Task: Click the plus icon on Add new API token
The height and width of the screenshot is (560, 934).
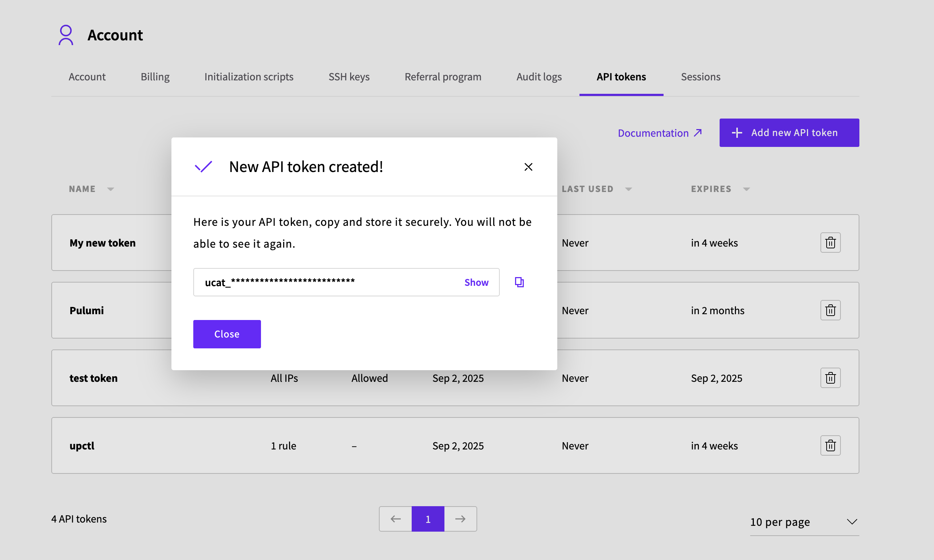Action: [737, 132]
